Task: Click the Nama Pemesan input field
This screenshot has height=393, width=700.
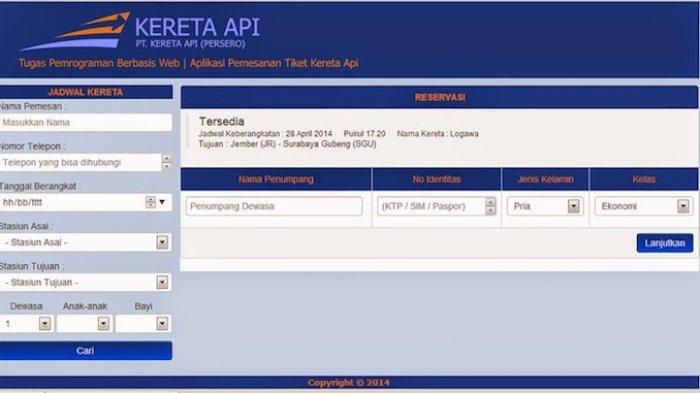Action: (86, 122)
